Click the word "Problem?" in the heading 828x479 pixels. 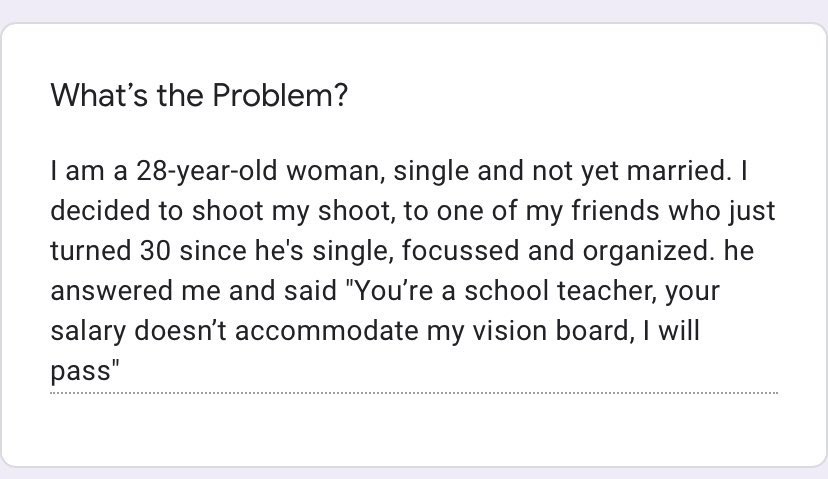click(280, 96)
